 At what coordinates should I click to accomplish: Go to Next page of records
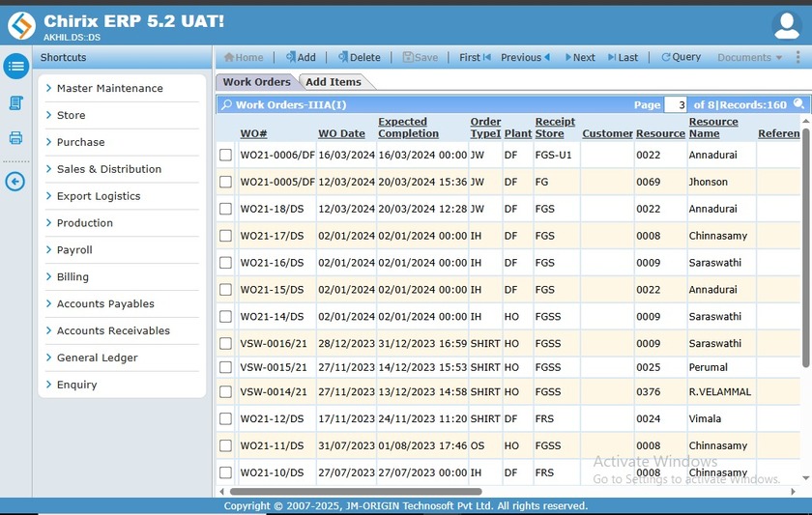(579, 58)
